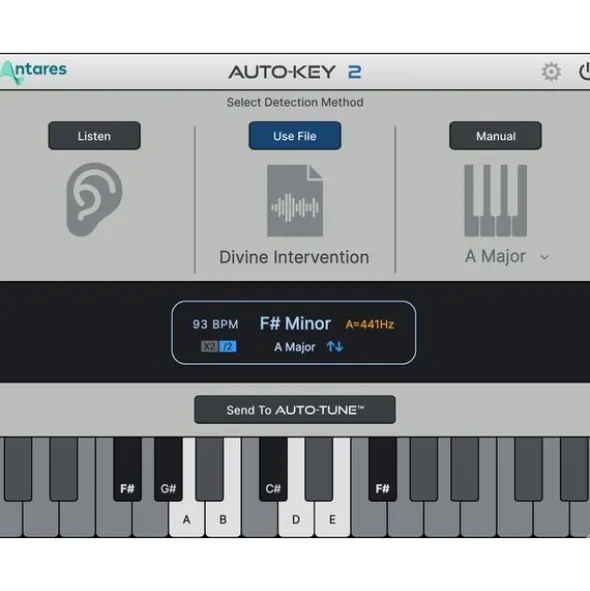590x591 pixels.
Task: Click the audio file waveform icon
Action: 295,201
